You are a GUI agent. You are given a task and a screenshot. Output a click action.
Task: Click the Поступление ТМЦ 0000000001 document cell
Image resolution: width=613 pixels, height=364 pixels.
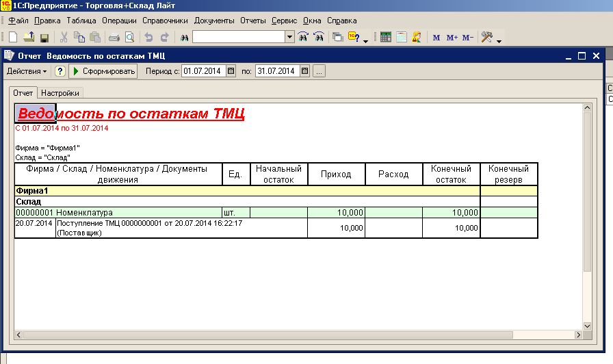tap(181, 228)
